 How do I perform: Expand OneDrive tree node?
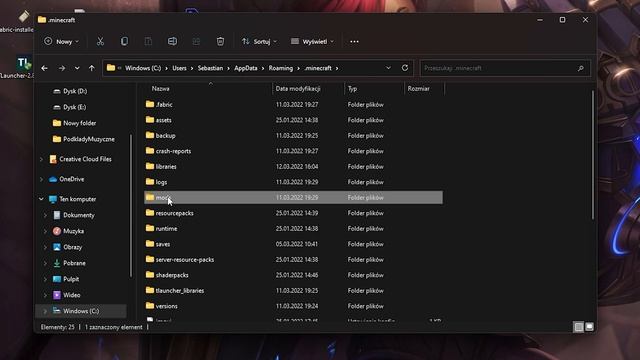[41, 179]
